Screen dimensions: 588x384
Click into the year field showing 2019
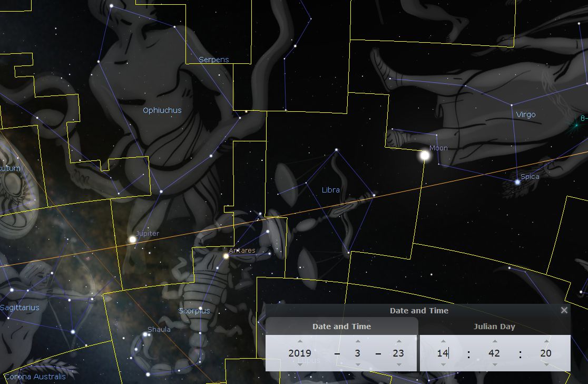tap(300, 353)
